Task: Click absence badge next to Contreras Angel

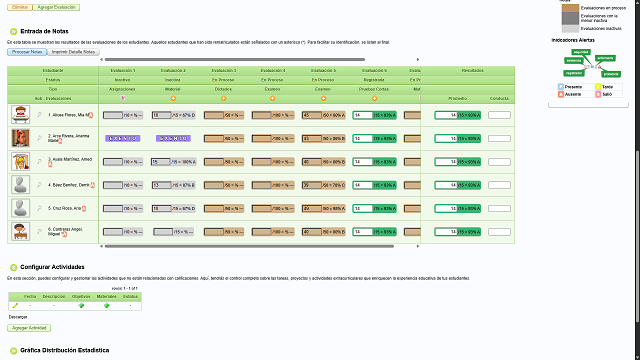Action: tap(64, 234)
